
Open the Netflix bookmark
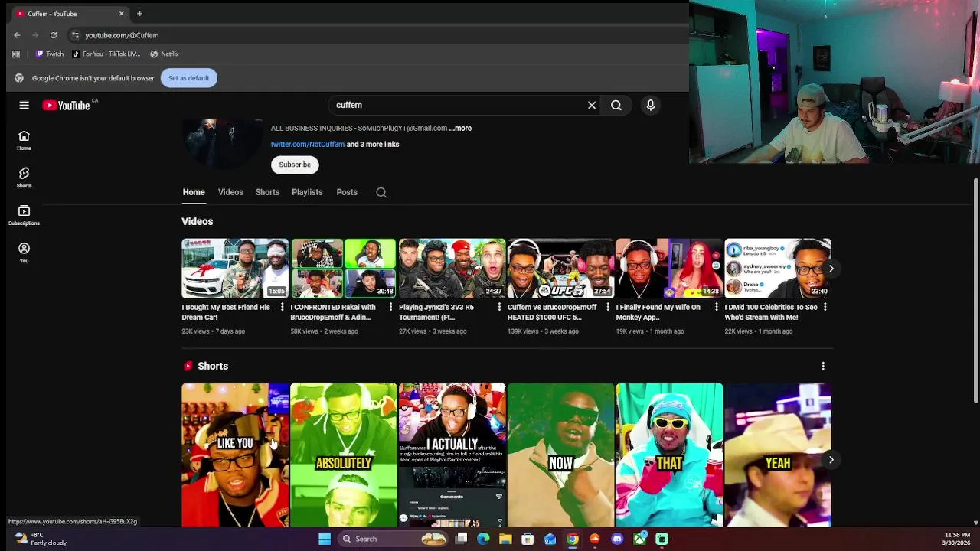coord(165,54)
